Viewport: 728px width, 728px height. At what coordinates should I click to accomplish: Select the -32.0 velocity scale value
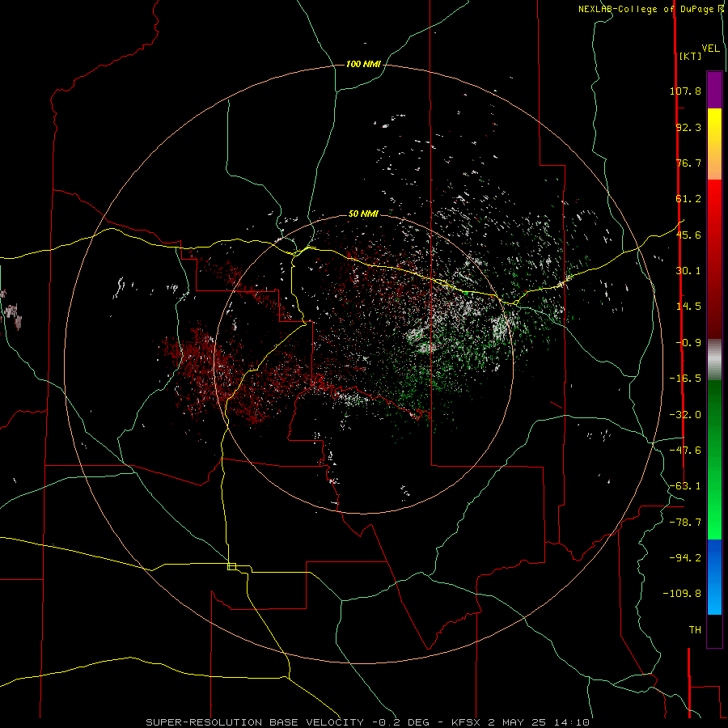tap(685, 415)
